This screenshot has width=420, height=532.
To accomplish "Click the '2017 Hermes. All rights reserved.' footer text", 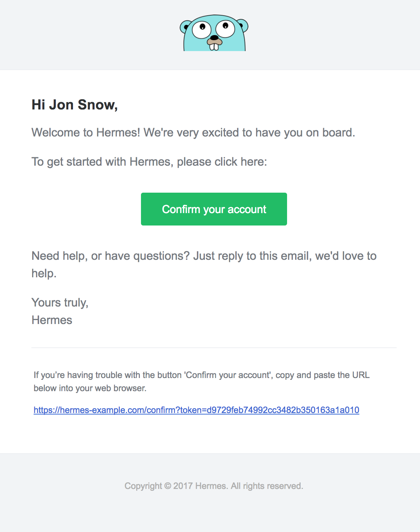I will pos(238,486).
